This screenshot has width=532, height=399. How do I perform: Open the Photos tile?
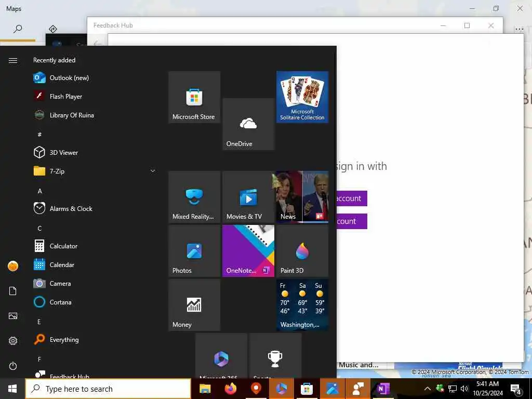[x=194, y=251]
